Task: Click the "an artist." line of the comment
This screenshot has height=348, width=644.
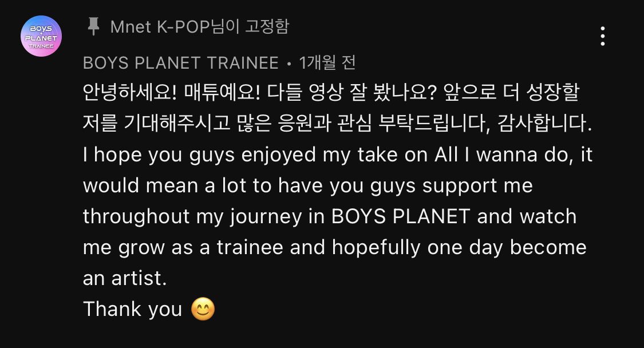Action: point(124,279)
